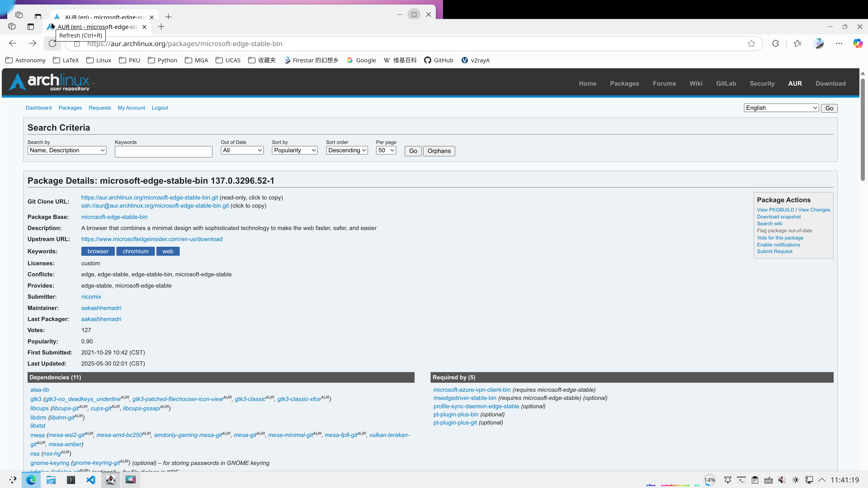This screenshot has width=868, height=488.
Task: Open Visual Studio Code from taskbar
Action: (91, 480)
